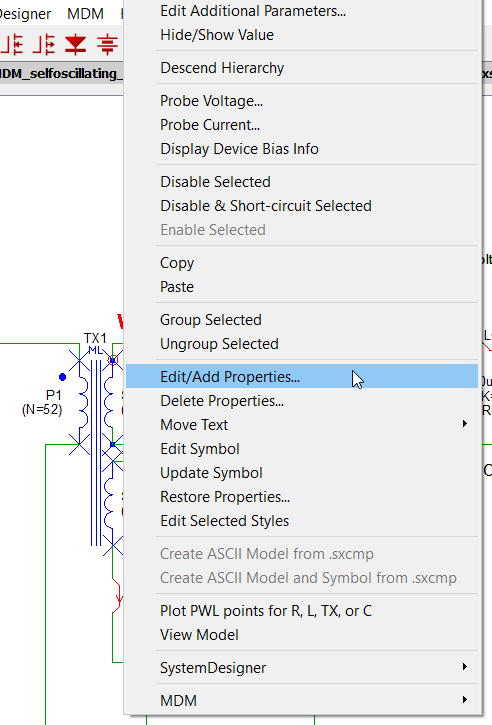The image size is (492, 725).
Task: Click the blue dot near P1 winding
Action: [62, 377]
